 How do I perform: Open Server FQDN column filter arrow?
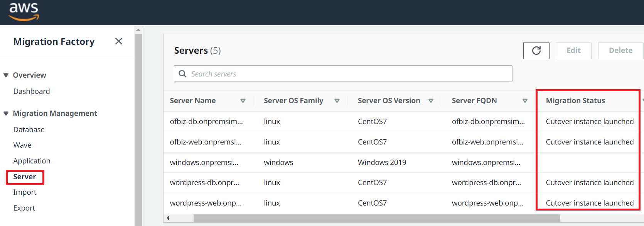525,101
